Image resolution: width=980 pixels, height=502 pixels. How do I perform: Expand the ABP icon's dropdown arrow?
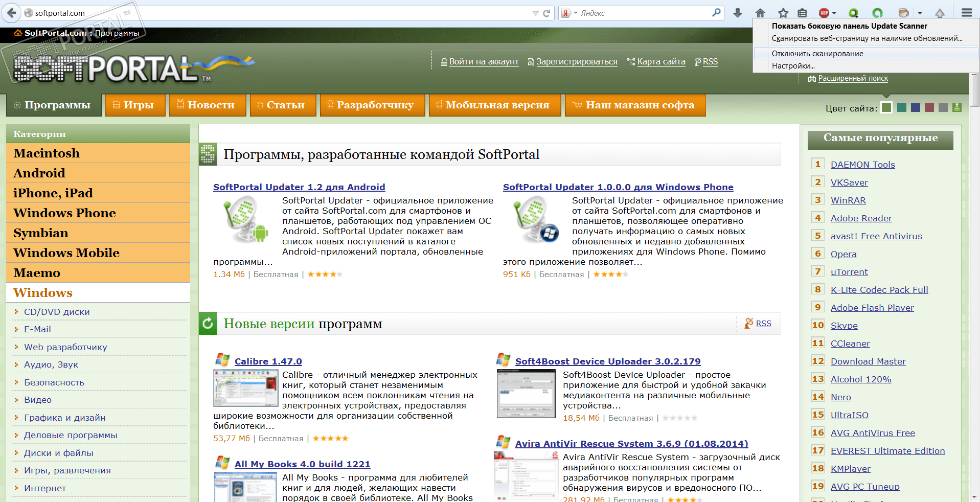834,13
